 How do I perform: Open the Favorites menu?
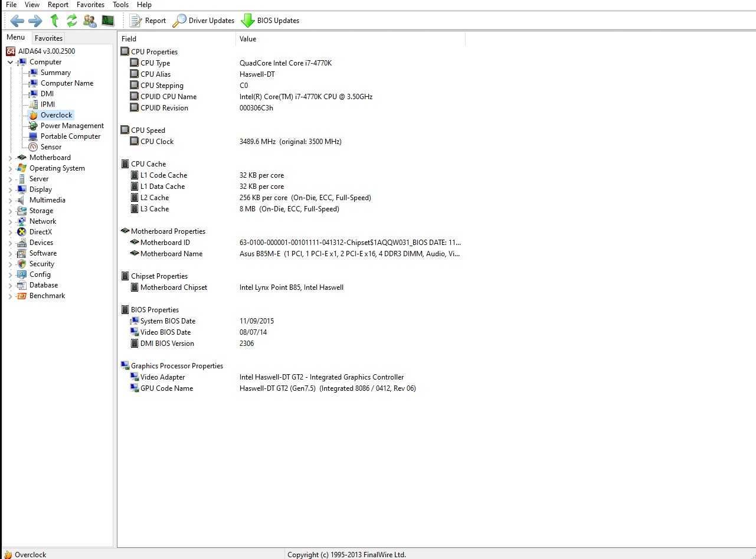(90, 5)
